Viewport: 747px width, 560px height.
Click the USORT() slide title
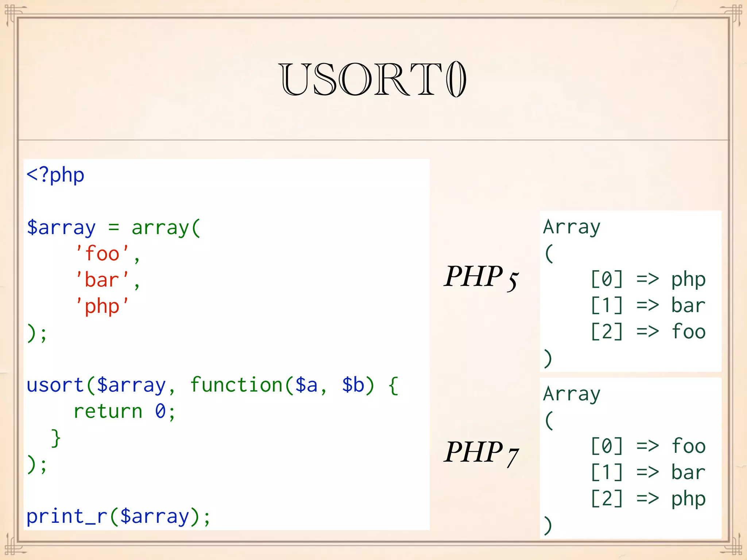(x=373, y=79)
